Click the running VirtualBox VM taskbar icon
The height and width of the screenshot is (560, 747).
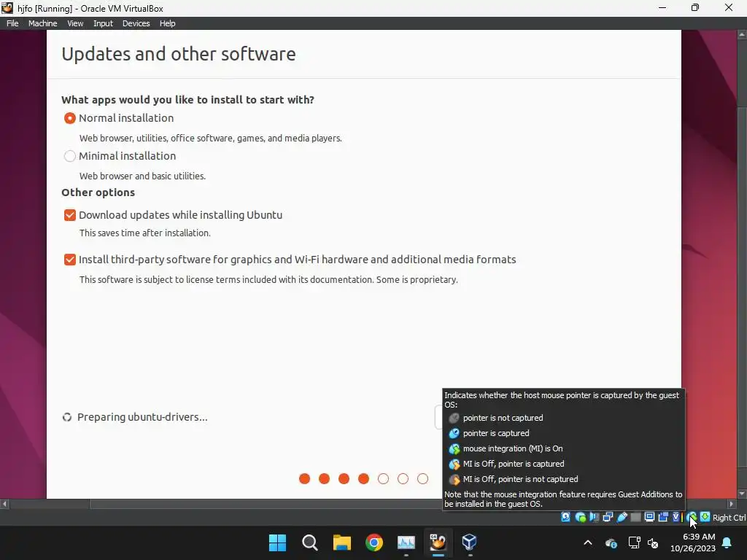pyautogui.click(x=438, y=542)
